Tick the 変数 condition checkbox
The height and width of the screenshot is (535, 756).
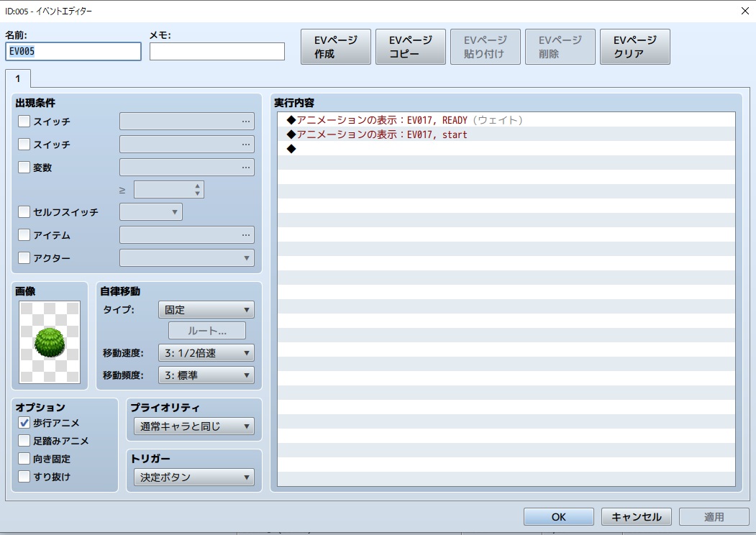[x=24, y=167]
